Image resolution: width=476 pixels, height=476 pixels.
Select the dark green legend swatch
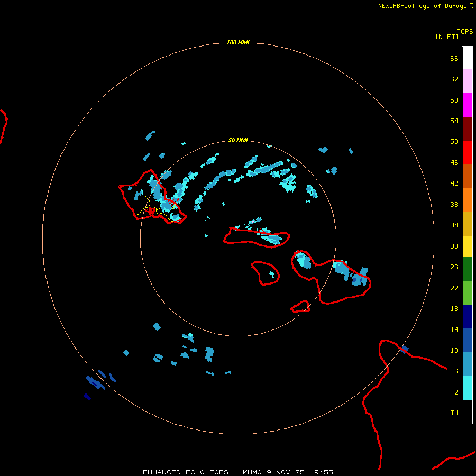click(467, 269)
